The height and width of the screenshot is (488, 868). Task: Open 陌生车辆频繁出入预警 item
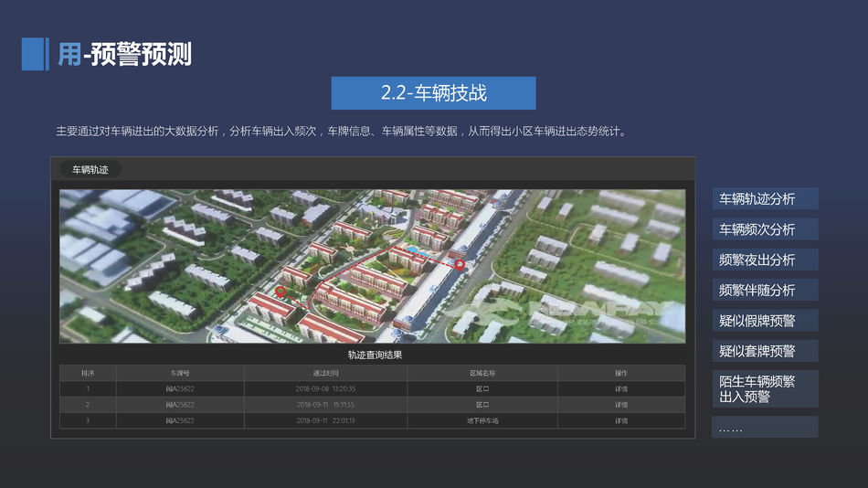click(x=765, y=389)
